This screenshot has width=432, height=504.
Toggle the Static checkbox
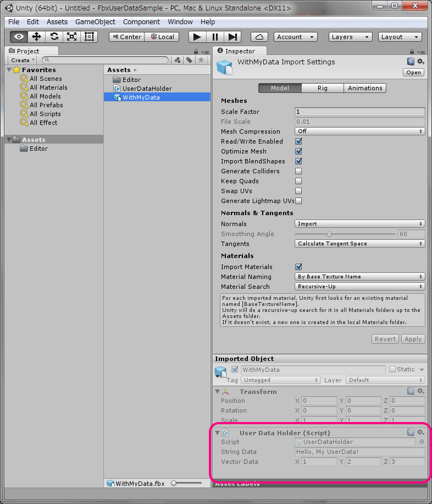coord(392,369)
